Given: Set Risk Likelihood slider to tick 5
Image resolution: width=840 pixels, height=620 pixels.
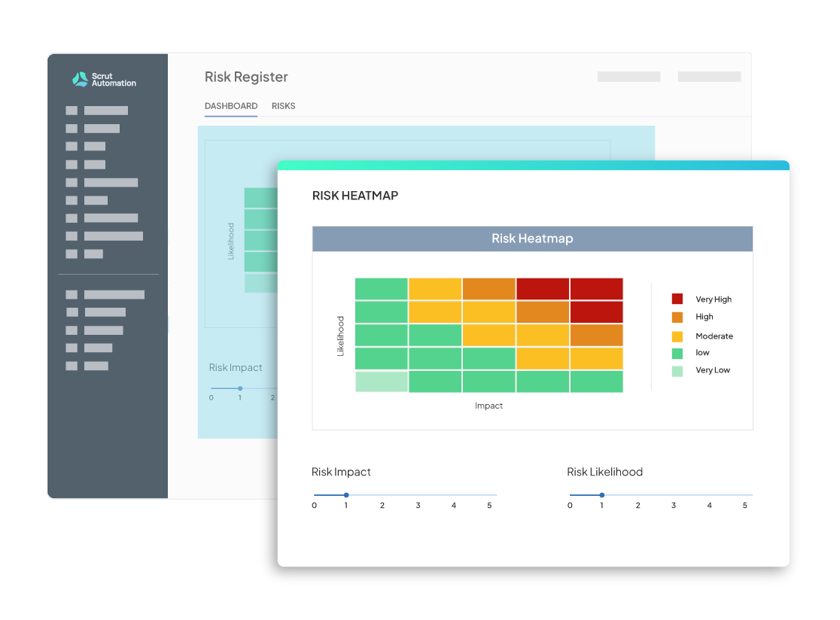Looking at the screenshot, I should pyautogui.click(x=745, y=495).
